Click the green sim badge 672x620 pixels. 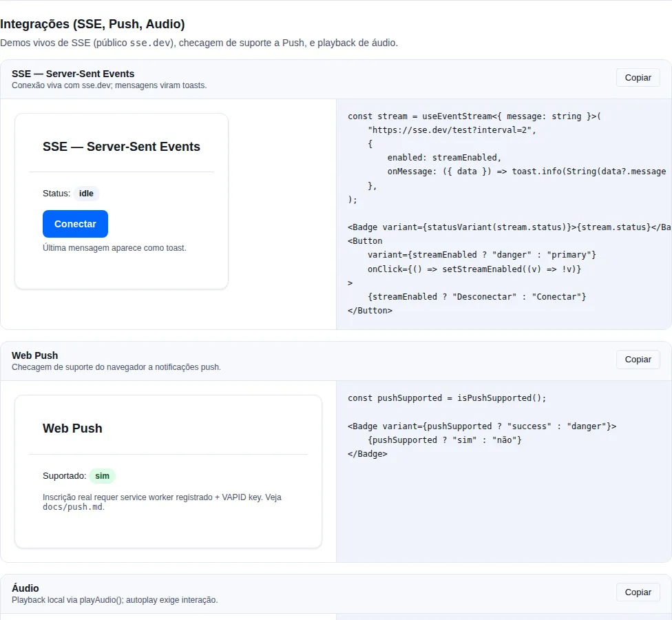(102, 476)
